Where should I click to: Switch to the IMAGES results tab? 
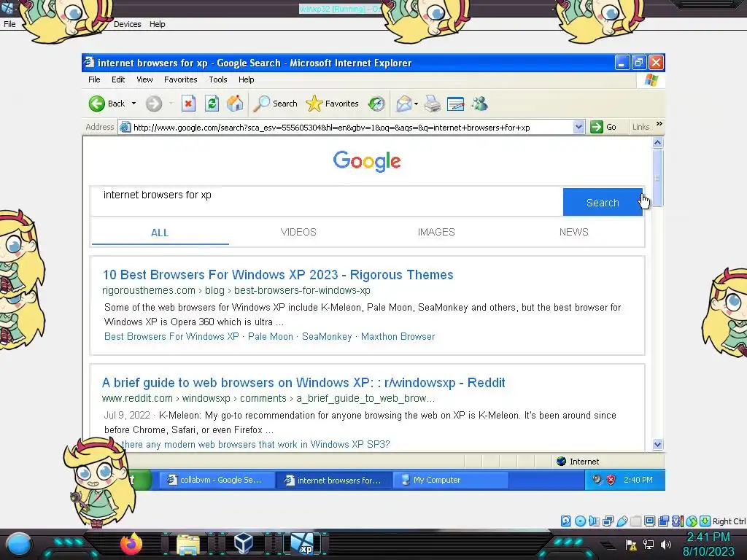(436, 232)
